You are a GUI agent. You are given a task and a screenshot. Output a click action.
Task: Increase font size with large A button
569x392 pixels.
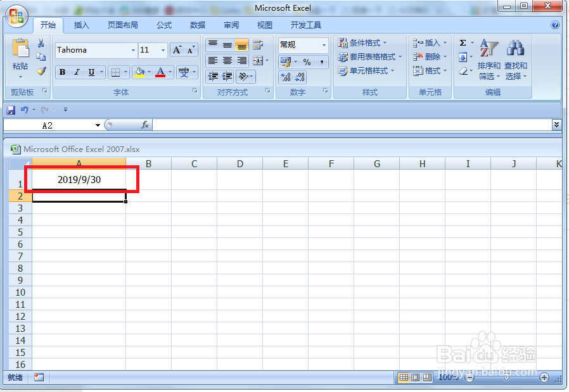coord(177,50)
